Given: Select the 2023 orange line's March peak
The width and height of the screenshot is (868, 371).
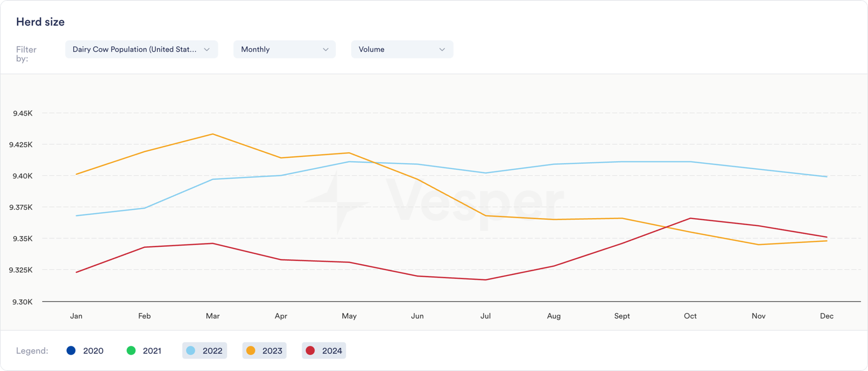Looking at the screenshot, I should [213, 134].
